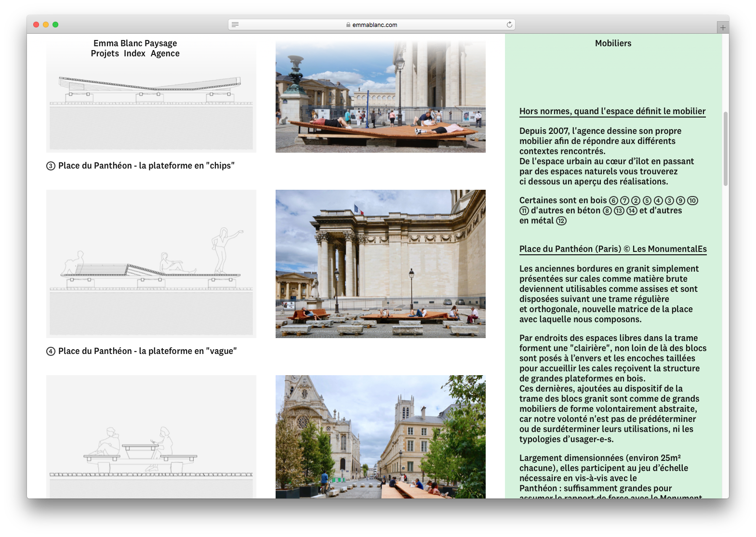Open a new tab with plus button
Screen dimensions: 756x537
point(722,27)
